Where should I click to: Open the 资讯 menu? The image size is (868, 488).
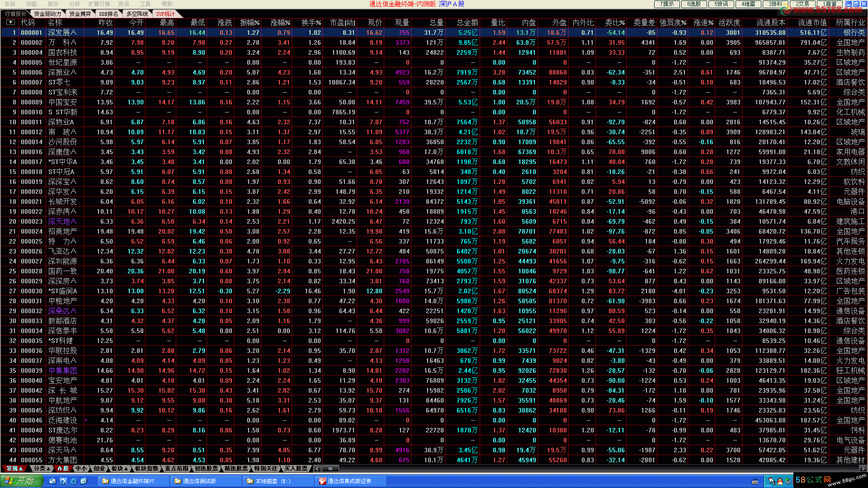click(123, 4)
